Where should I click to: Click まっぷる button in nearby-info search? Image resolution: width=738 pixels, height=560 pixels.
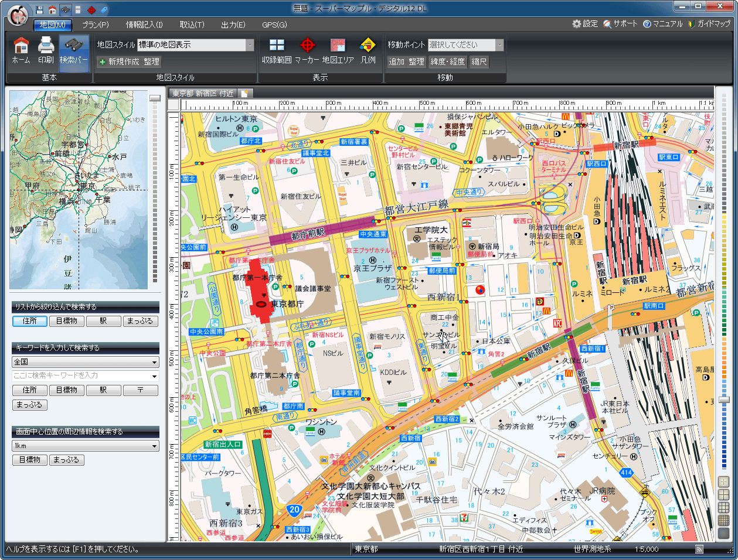click(x=67, y=460)
